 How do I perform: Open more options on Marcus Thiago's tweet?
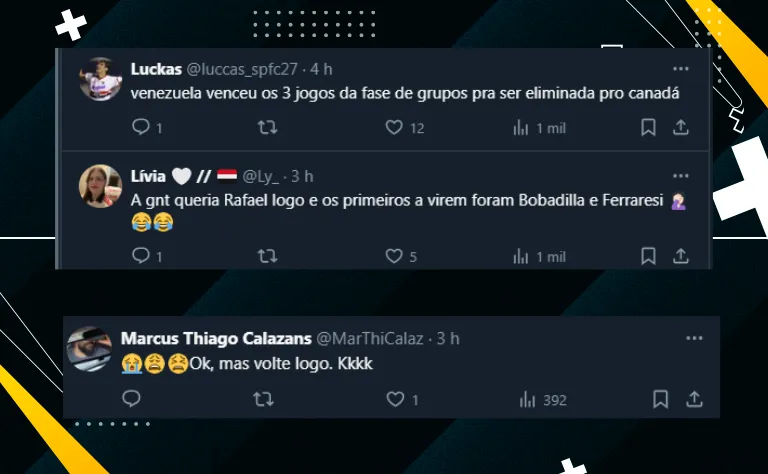(x=694, y=338)
